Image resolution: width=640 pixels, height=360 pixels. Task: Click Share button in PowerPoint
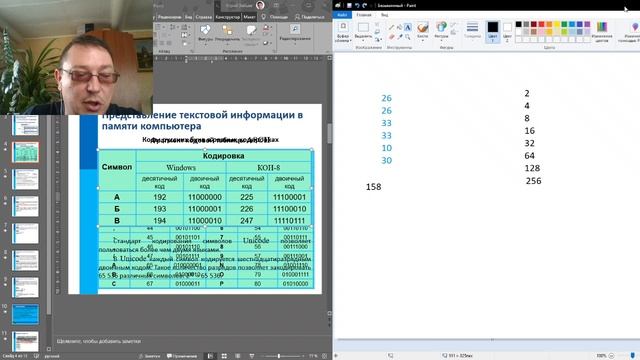pos(309,17)
